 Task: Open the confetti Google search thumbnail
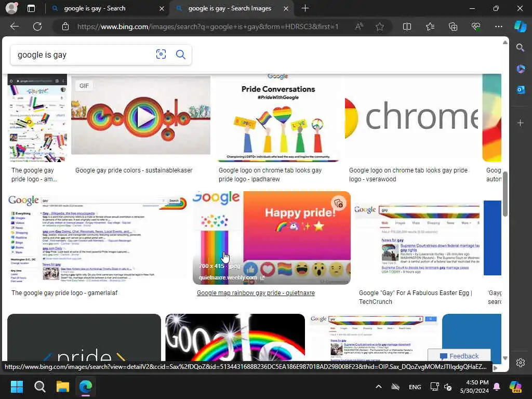(37, 118)
